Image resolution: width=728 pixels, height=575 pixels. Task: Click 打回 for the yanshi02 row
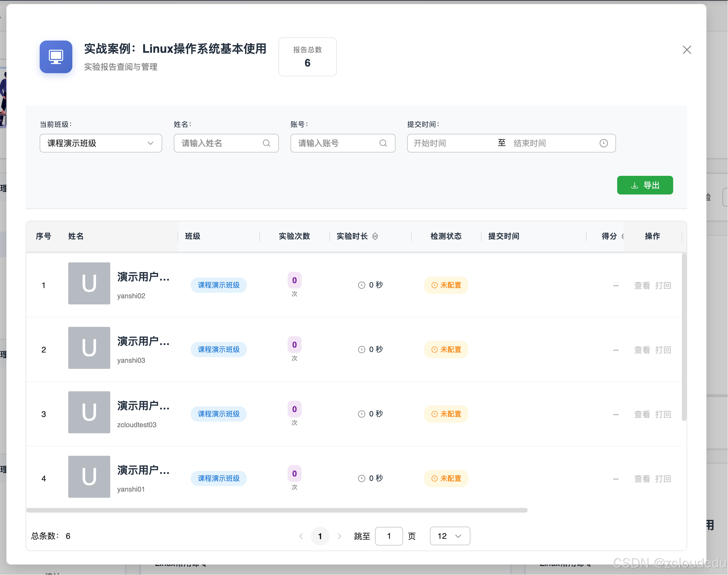coord(663,285)
